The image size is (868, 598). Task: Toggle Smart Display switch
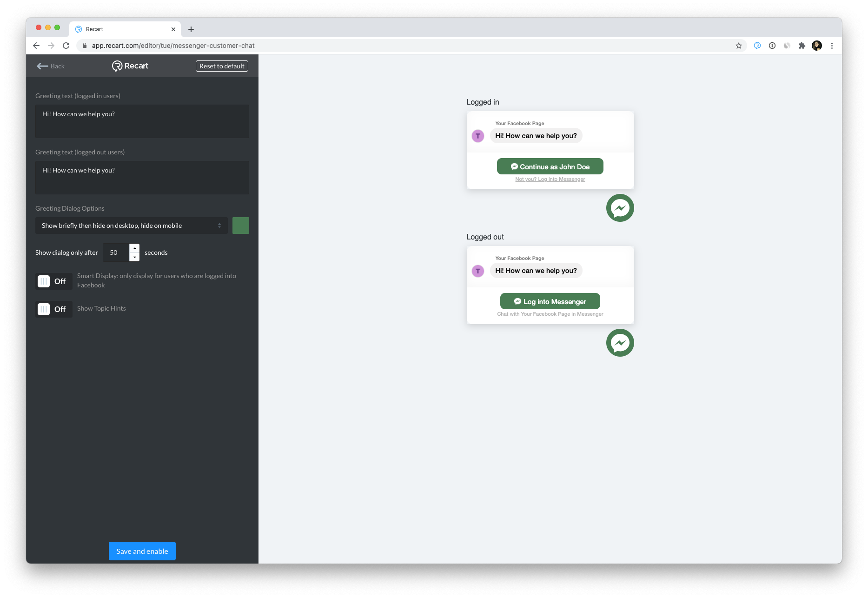(53, 281)
